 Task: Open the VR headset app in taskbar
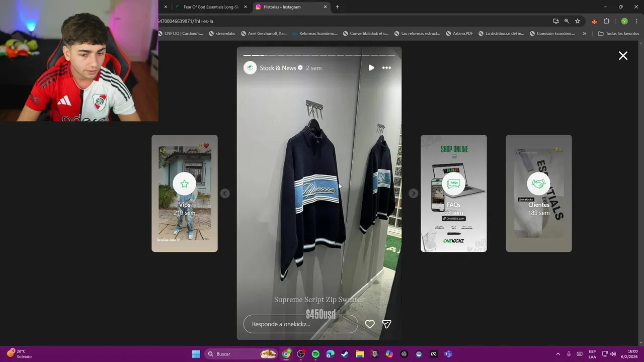(419, 354)
